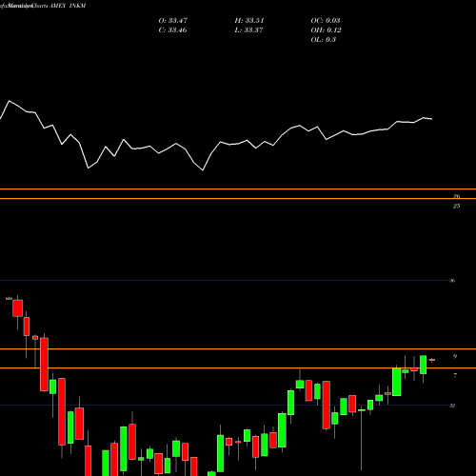Click the 25 axis label under orange line

coord(456,206)
